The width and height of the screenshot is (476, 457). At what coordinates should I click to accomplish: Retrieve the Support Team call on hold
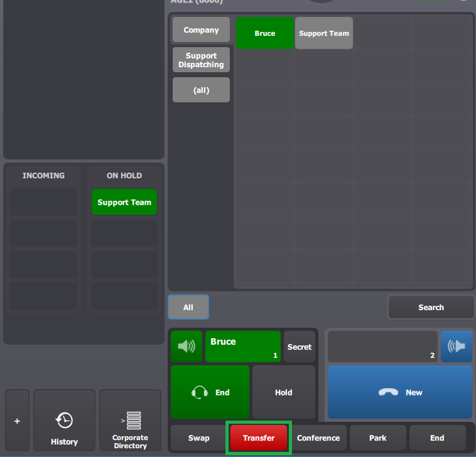click(124, 202)
